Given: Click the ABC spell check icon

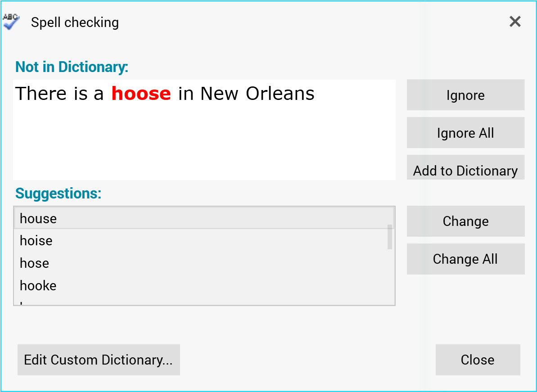Looking at the screenshot, I should [11, 21].
